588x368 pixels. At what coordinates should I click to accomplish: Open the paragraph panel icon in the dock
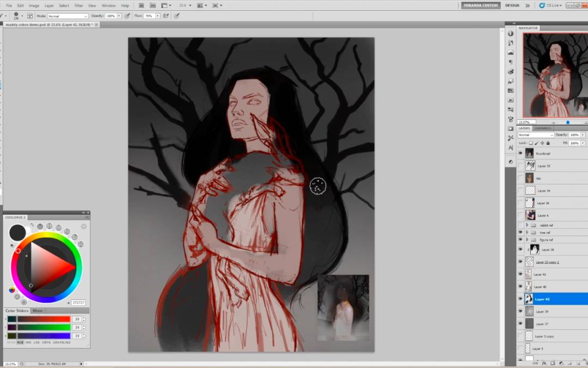click(511, 62)
